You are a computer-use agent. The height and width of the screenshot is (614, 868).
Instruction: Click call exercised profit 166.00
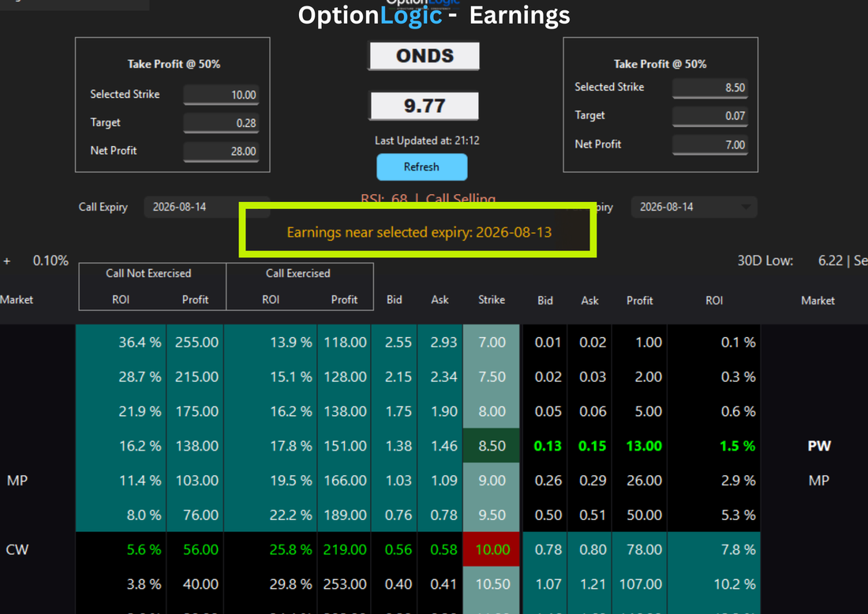(345, 480)
